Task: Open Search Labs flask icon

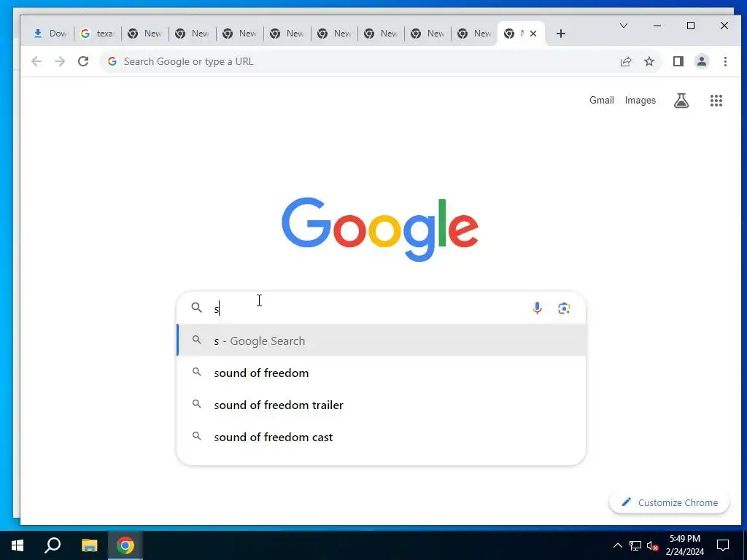Action: [681, 101]
